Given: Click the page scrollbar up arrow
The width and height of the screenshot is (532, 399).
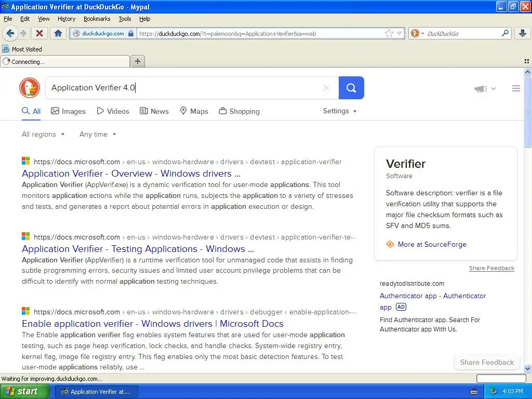Looking at the screenshot, I should pos(527,72).
